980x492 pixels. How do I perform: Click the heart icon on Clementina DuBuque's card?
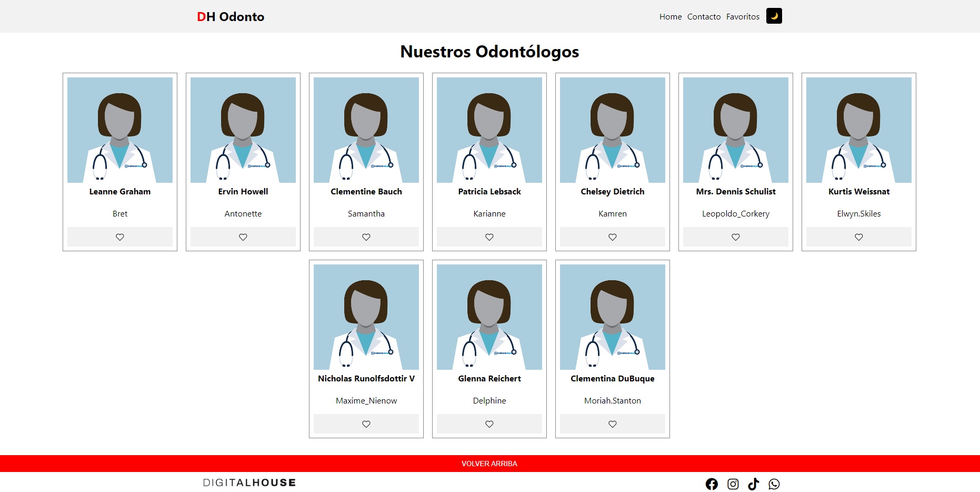pos(612,424)
